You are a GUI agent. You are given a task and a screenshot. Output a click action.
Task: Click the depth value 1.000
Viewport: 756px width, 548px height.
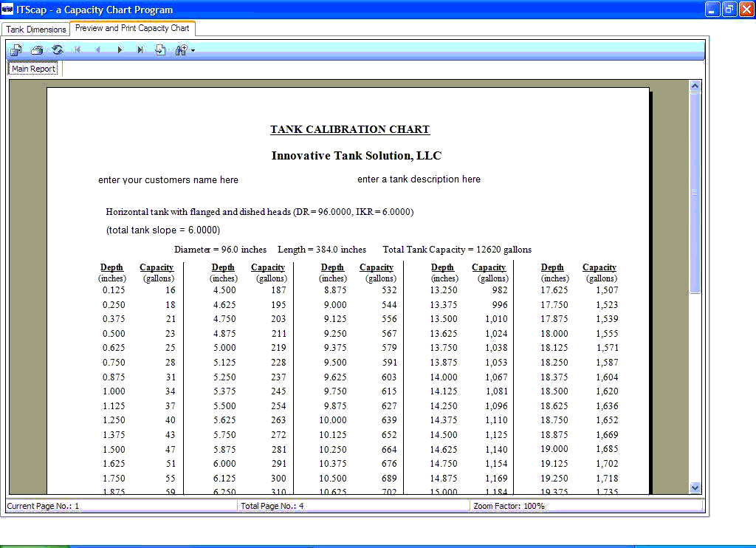[x=114, y=391]
